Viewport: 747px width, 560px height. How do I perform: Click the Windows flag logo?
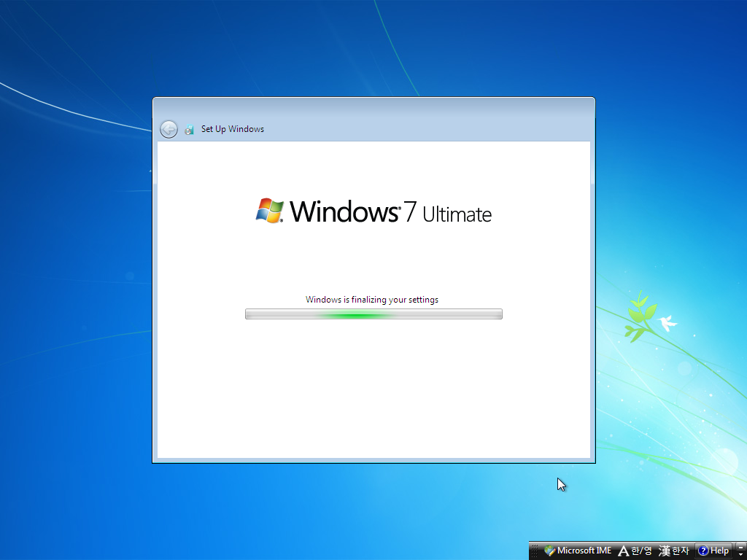[x=270, y=211]
